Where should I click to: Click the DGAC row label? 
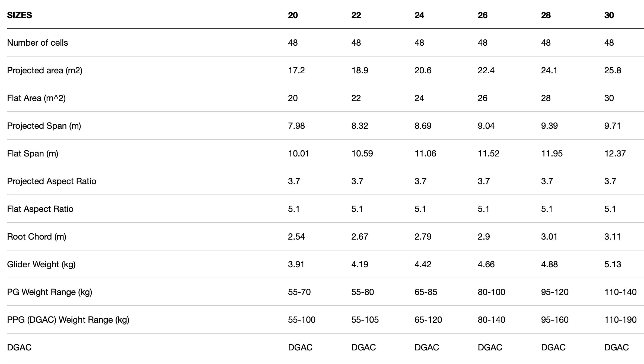[x=19, y=347]
